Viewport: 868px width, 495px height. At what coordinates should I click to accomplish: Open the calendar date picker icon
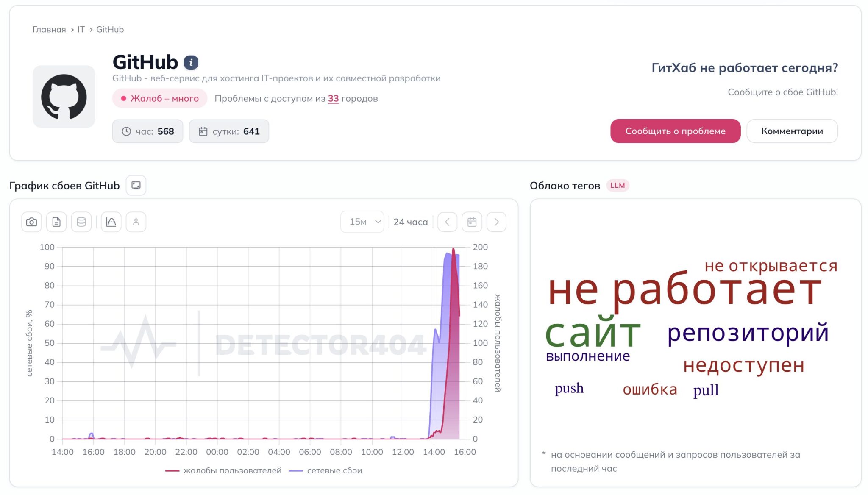[x=472, y=222]
